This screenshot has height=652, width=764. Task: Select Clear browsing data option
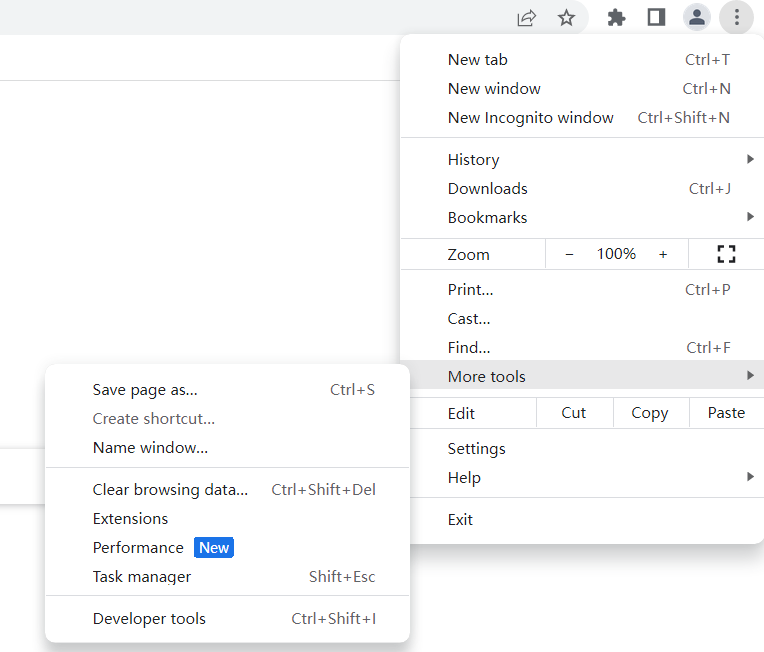point(228,489)
